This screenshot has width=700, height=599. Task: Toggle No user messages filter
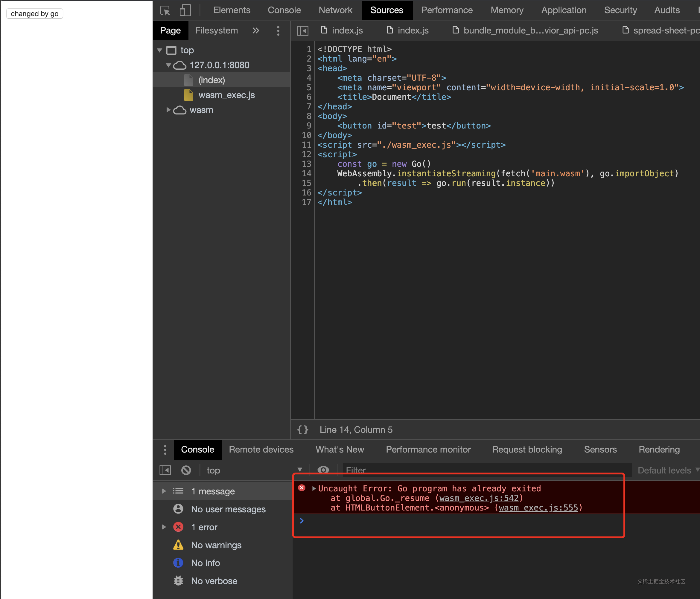coord(228,508)
